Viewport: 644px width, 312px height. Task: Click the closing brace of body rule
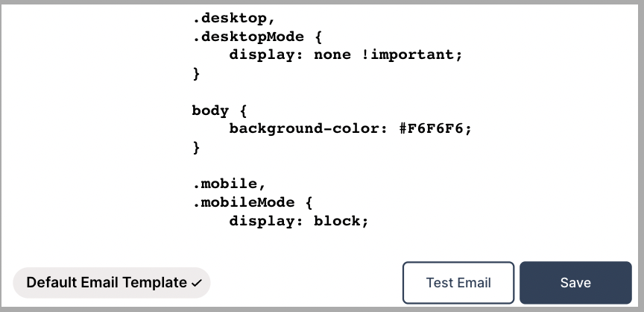(x=197, y=147)
